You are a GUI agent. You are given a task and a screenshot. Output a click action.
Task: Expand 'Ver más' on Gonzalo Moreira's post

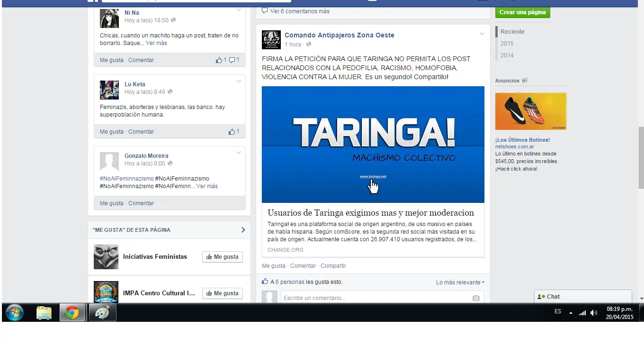click(207, 186)
